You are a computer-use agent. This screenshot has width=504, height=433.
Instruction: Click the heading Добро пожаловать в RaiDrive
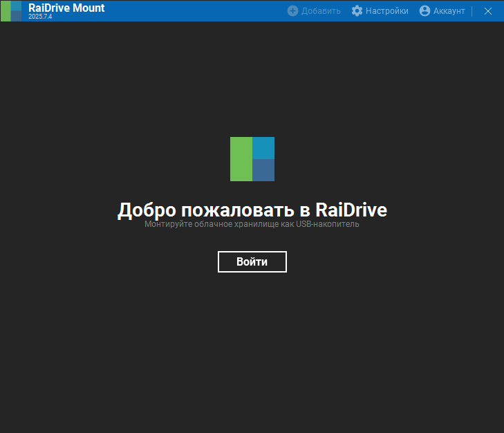click(252, 210)
